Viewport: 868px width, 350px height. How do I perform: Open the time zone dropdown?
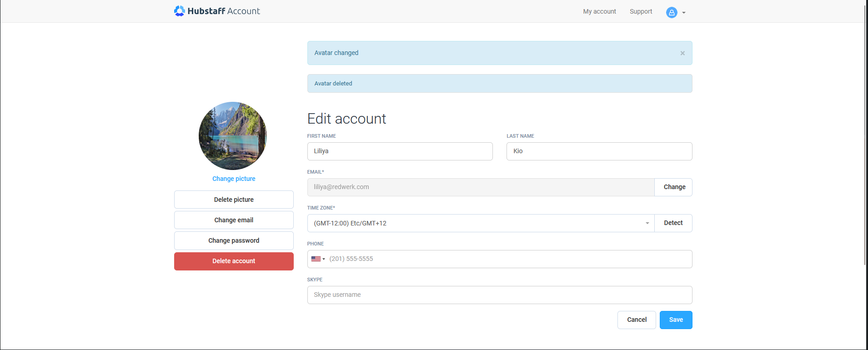click(x=481, y=223)
